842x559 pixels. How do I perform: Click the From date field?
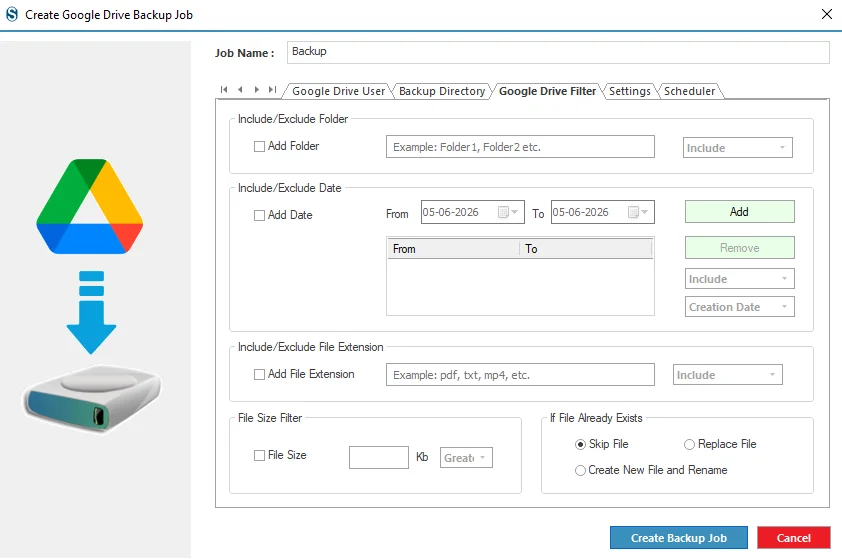[473, 212]
